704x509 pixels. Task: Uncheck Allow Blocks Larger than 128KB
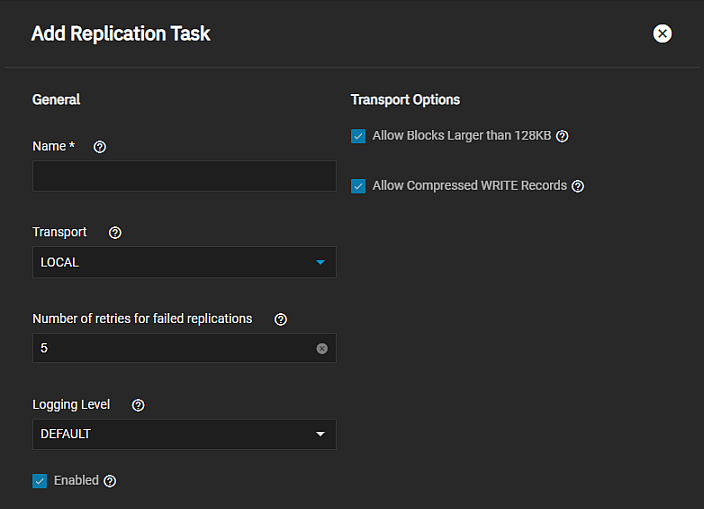click(358, 136)
